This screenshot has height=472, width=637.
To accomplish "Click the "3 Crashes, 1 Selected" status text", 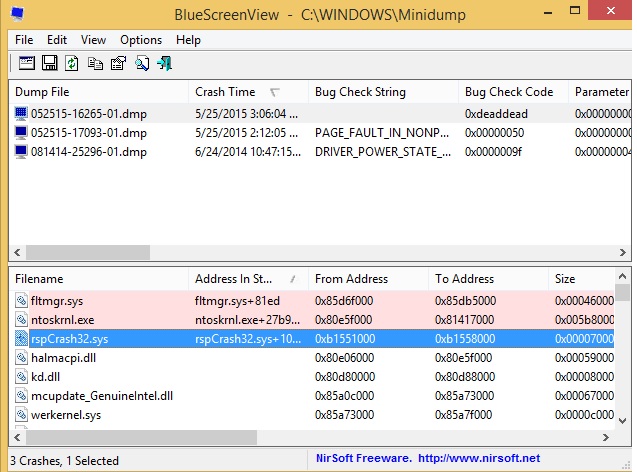I will (64, 461).
